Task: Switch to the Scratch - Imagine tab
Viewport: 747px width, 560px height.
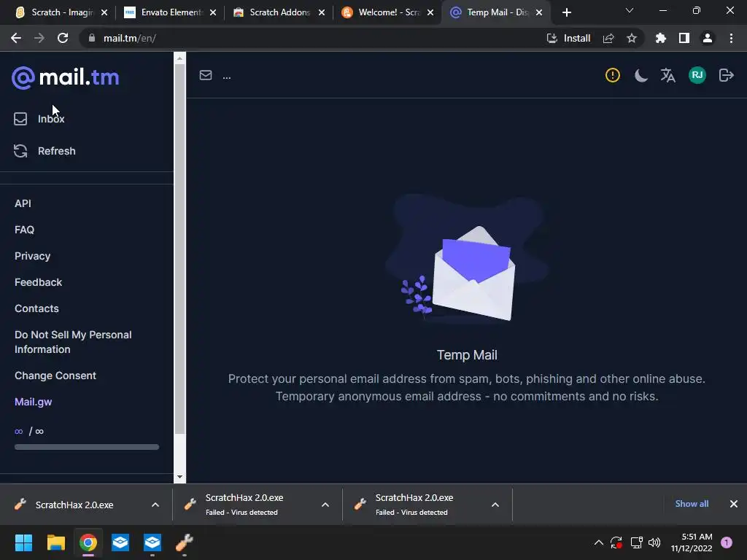Action: tap(62, 12)
